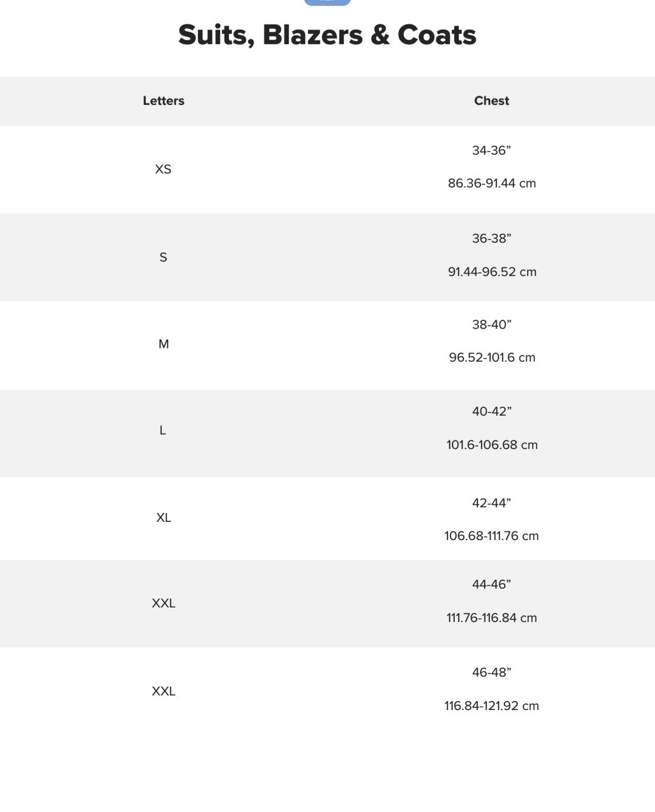This screenshot has height=812, width=655.
Task: Click the XS size label
Action: [163, 169]
